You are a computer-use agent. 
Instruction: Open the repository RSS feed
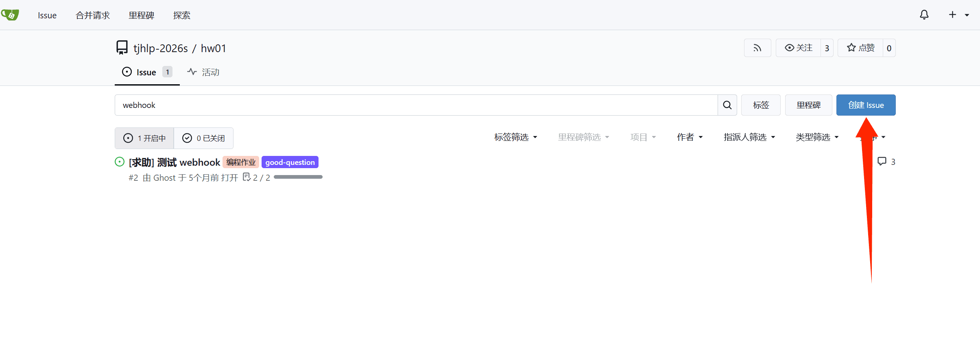[x=757, y=48]
